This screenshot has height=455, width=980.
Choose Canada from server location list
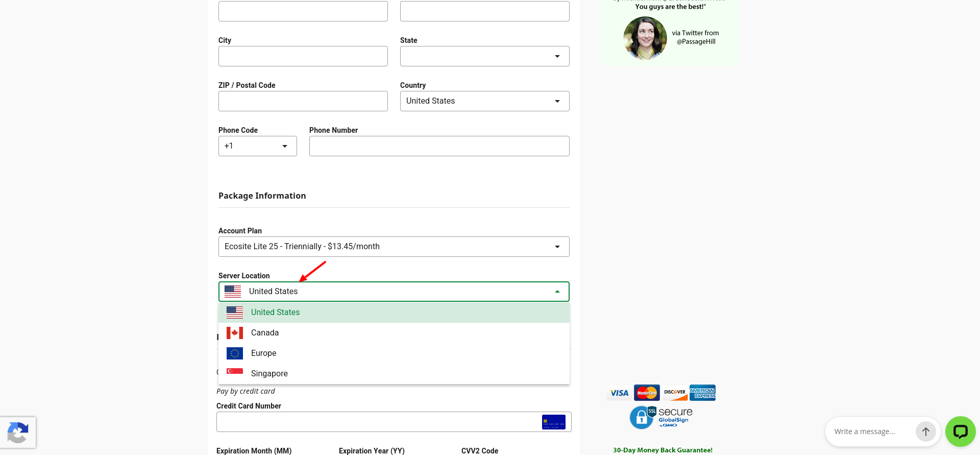[394, 332]
